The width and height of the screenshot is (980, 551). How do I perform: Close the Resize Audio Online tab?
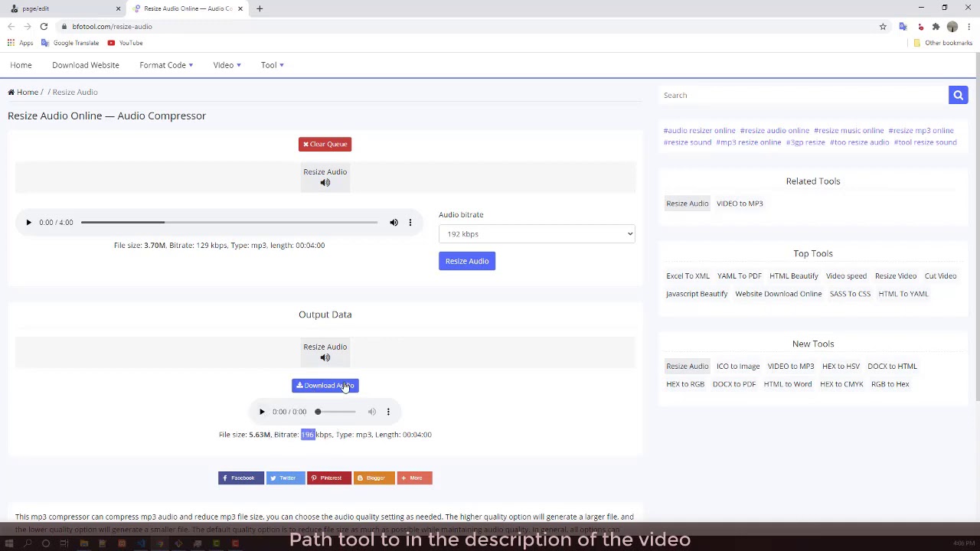pyautogui.click(x=240, y=8)
